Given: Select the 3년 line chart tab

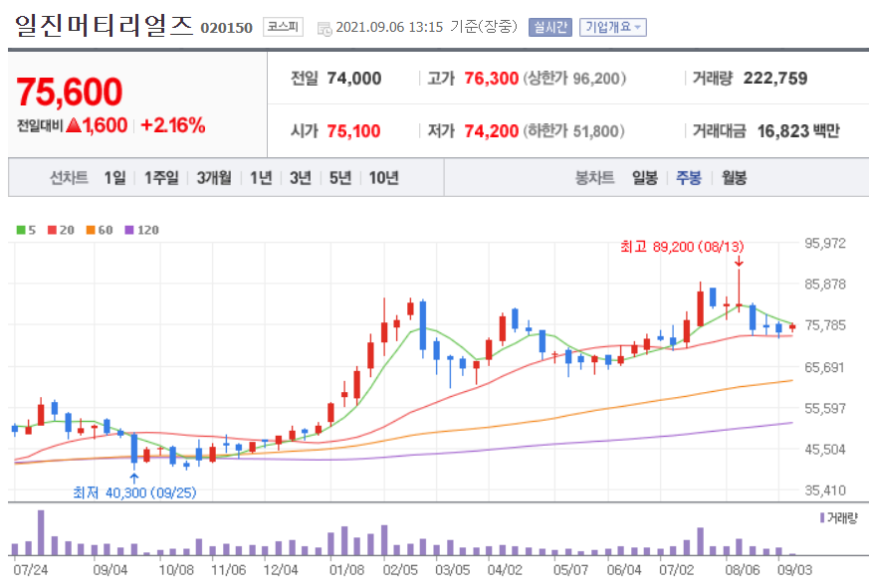Looking at the screenshot, I should pos(301,178).
